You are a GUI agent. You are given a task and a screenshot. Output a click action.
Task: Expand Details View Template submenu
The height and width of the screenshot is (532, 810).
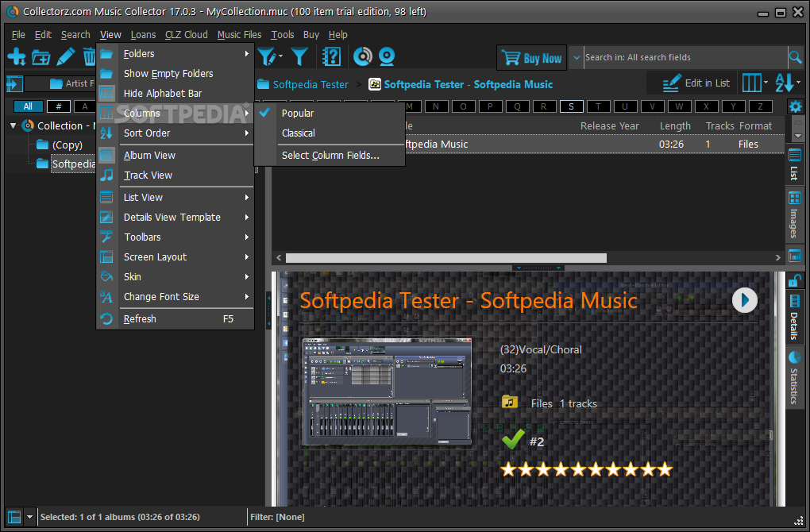pyautogui.click(x=175, y=218)
